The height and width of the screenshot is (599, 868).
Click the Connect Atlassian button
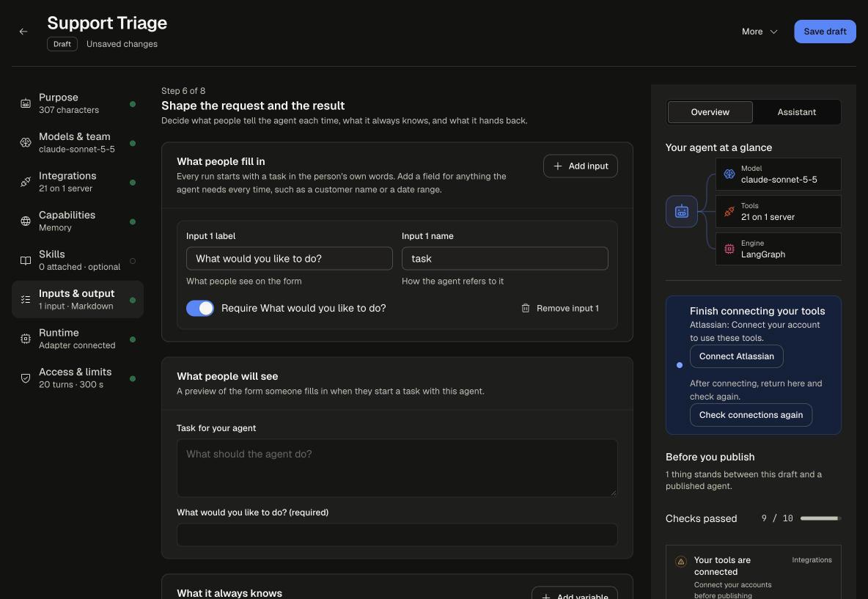point(736,356)
